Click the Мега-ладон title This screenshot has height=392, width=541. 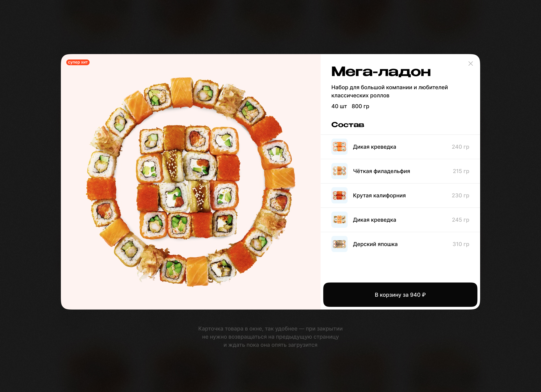coord(381,71)
